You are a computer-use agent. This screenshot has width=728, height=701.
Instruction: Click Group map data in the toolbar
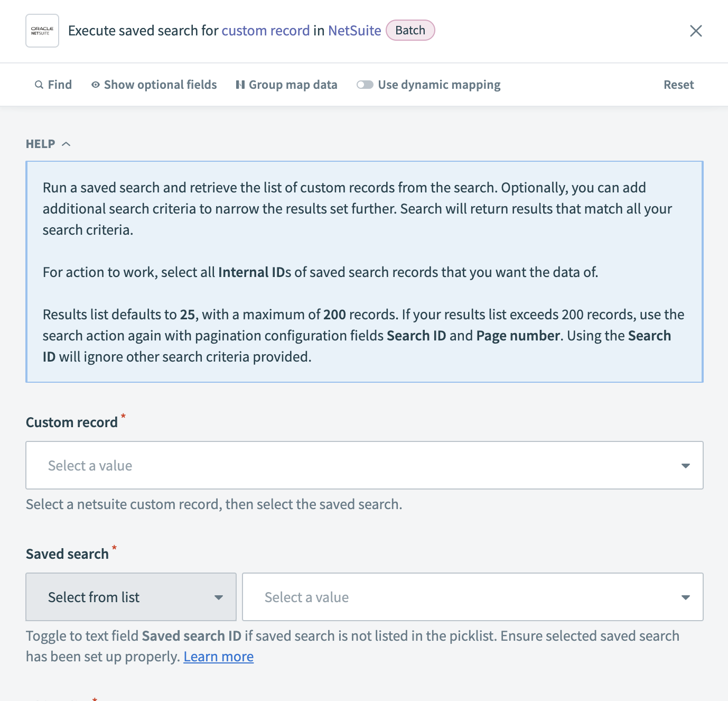point(293,85)
